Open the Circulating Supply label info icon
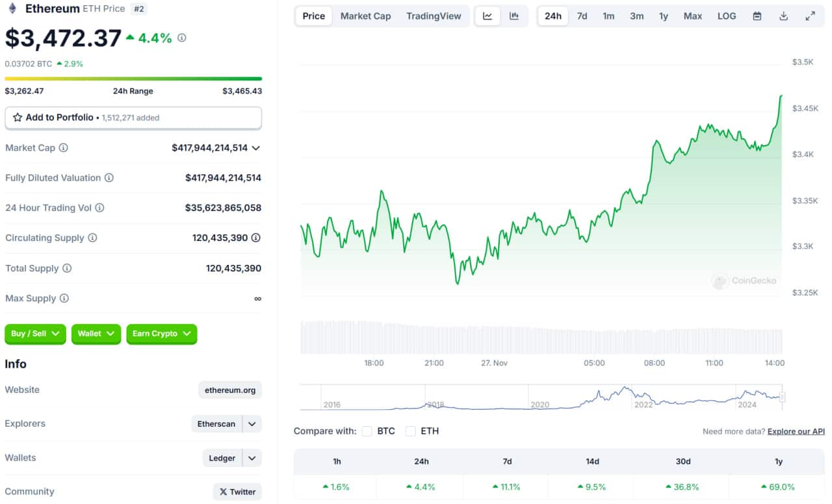This screenshot has height=504, width=832. click(92, 238)
